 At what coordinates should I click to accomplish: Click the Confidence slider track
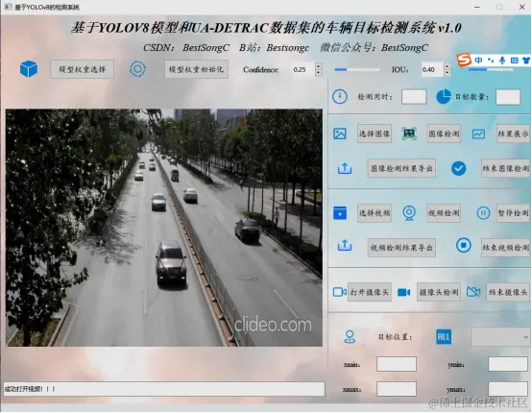tap(356, 69)
